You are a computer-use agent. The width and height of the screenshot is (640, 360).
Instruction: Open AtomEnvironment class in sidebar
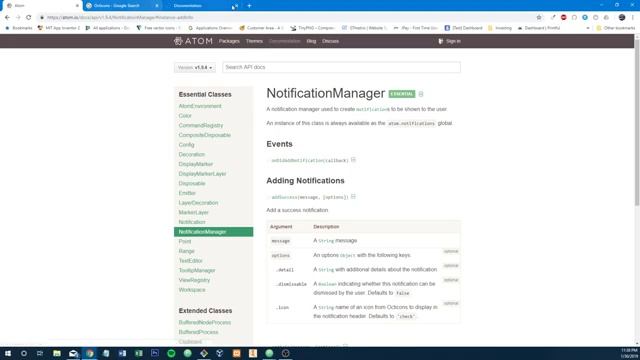coord(200,106)
